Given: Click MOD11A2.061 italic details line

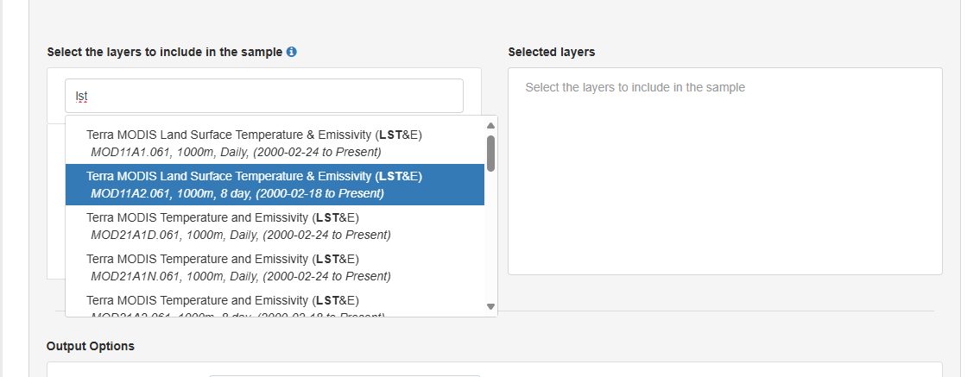Looking at the screenshot, I should point(237,193).
